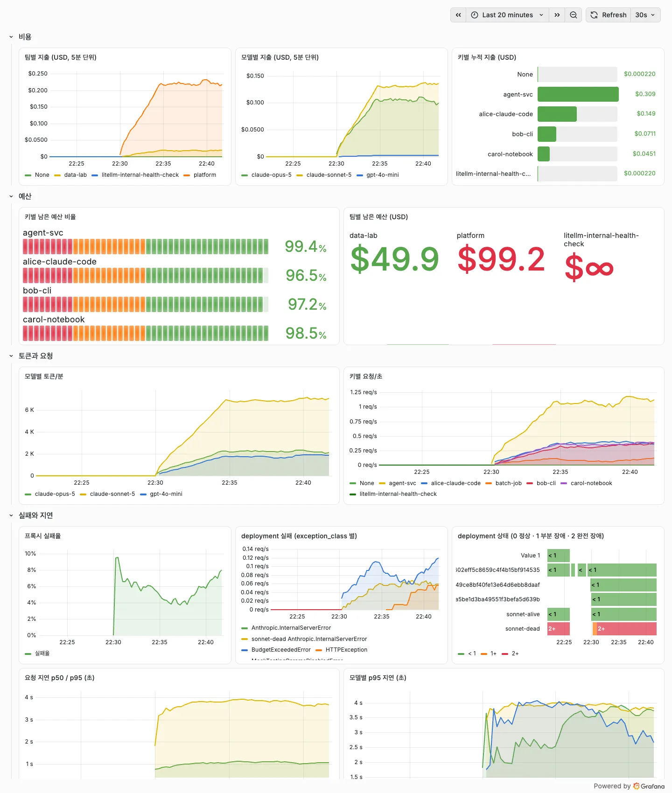
Task: Click the sonnet-dead red 2+ status cell
Action: [627, 629]
